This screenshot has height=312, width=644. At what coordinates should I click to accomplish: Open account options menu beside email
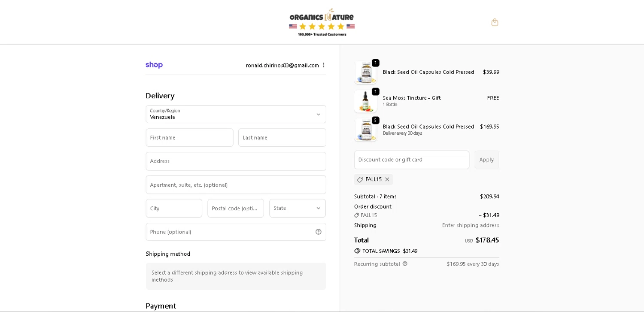click(323, 65)
